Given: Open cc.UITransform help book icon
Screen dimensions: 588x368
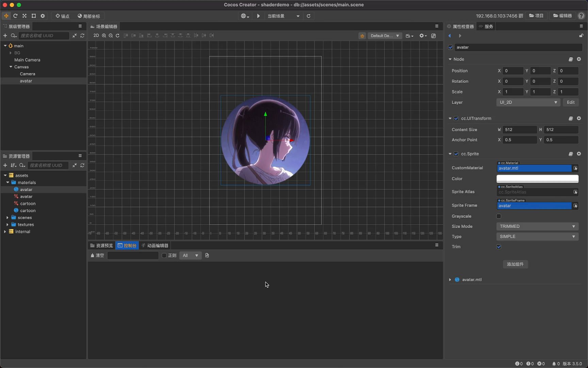Looking at the screenshot, I should pos(571,119).
